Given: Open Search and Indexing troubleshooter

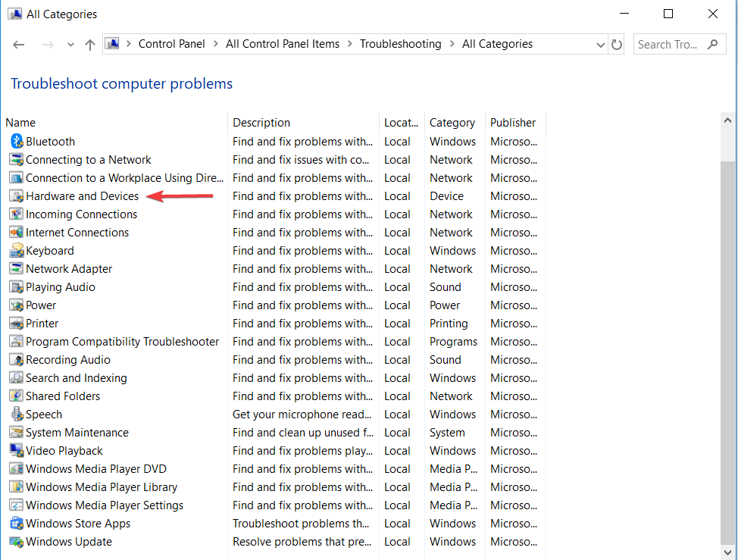Looking at the screenshot, I should tap(77, 378).
